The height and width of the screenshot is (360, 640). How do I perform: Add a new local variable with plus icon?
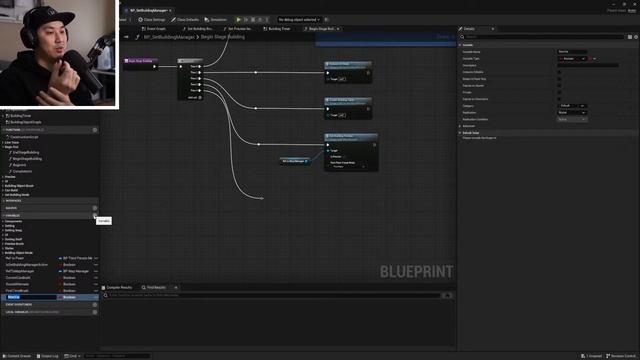[x=95, y=312]
